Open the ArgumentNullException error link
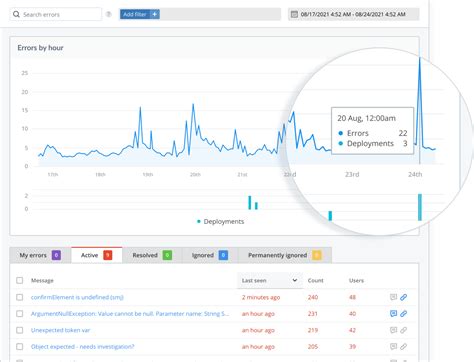Viewport: 474px width, 362px height. (130, 314)
